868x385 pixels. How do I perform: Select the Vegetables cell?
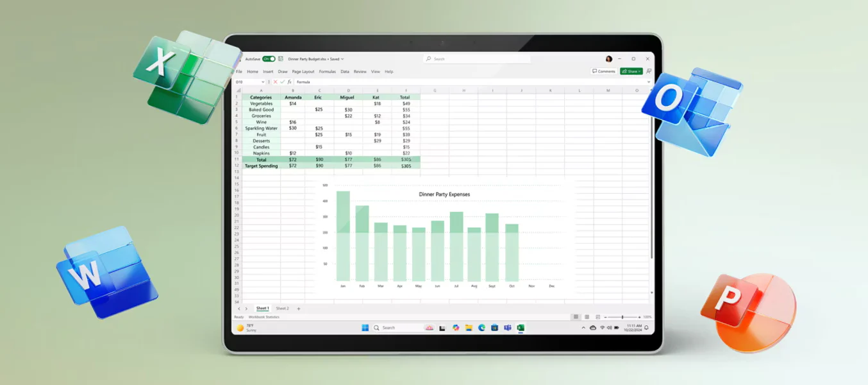click(x=261, y=103)
